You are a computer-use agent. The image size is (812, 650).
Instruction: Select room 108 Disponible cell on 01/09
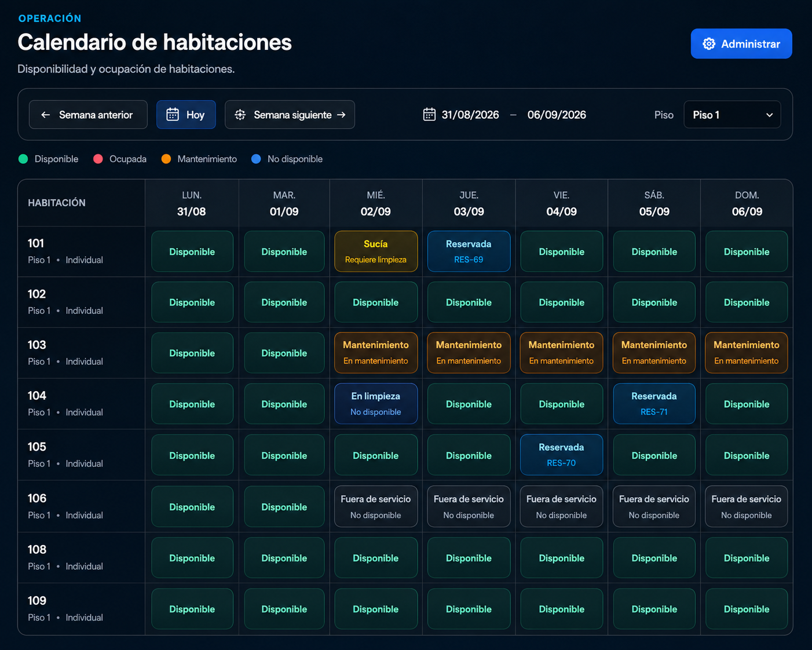click(x=284, y=558)
